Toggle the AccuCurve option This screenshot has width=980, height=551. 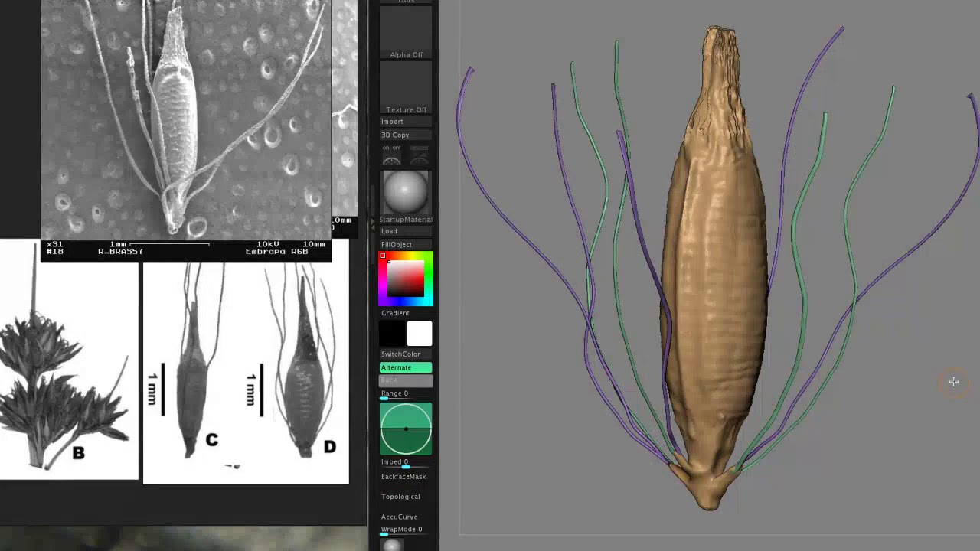pos(406,517)
